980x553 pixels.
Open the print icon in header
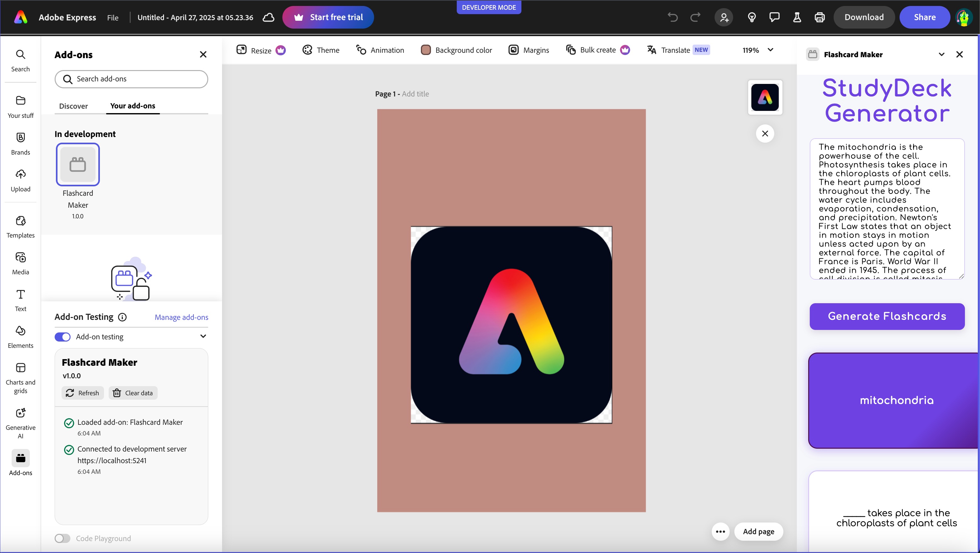pyautogui.click(x=819, y=18)
